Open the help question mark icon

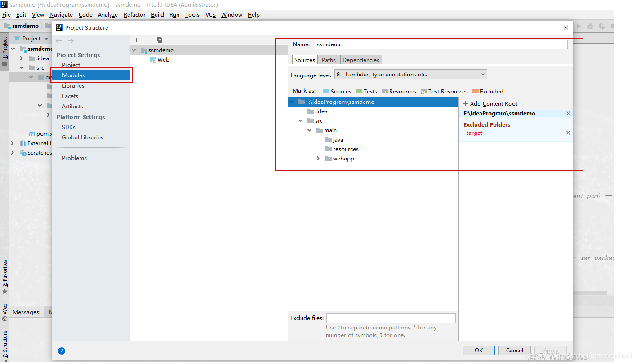62,351
